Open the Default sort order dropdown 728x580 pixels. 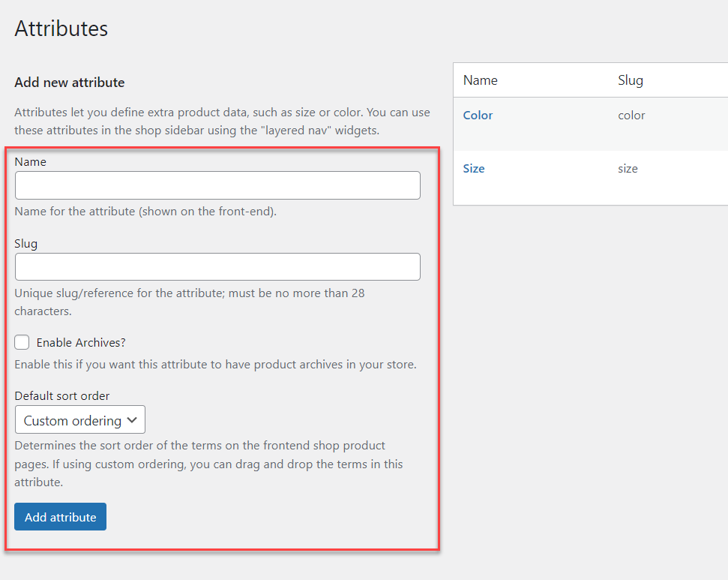tap(80, 419)
